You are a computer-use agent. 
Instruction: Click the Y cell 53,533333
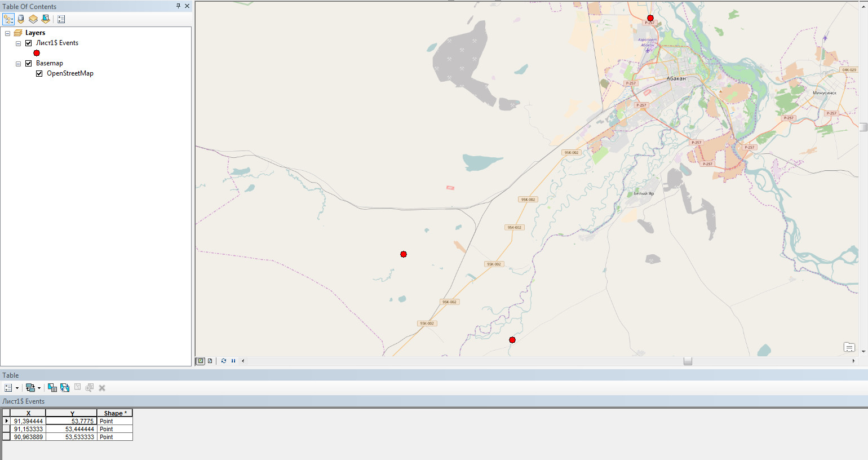point(72,437)
